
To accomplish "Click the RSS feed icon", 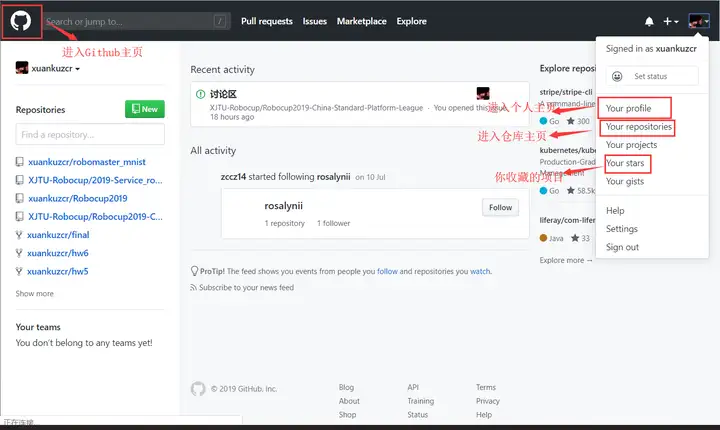I will (x=193, y=288).
